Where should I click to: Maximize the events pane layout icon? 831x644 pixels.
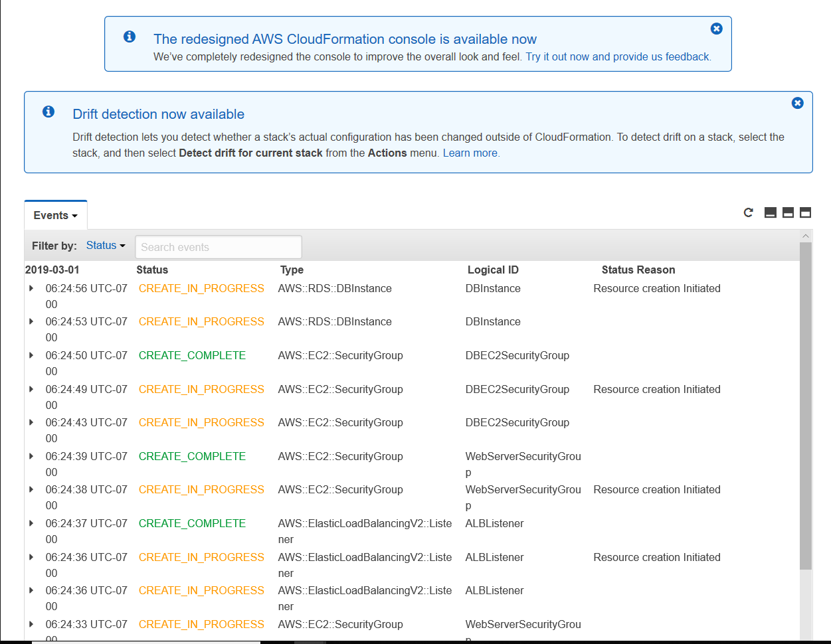coord(805,212)
